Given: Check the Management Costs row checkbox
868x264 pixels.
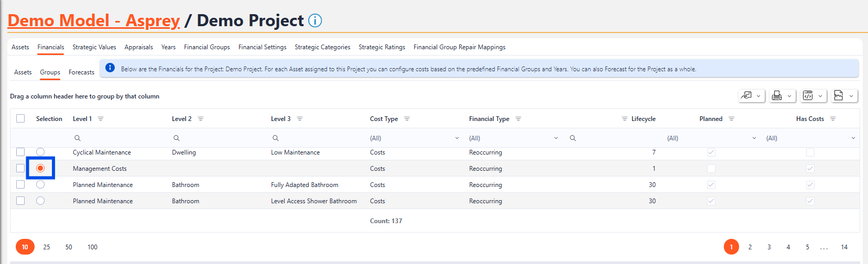Looking at the screenshot, I should pyautogui.click(x=20, y=168).
